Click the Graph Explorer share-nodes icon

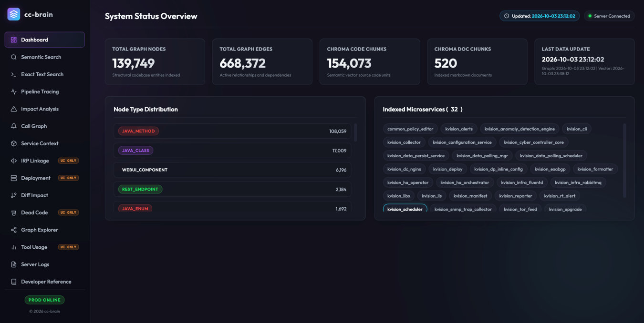point(14,230)
